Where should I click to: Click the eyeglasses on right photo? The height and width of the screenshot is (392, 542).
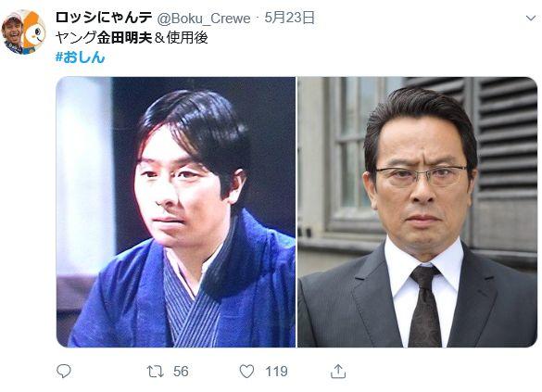pos(421,175)
